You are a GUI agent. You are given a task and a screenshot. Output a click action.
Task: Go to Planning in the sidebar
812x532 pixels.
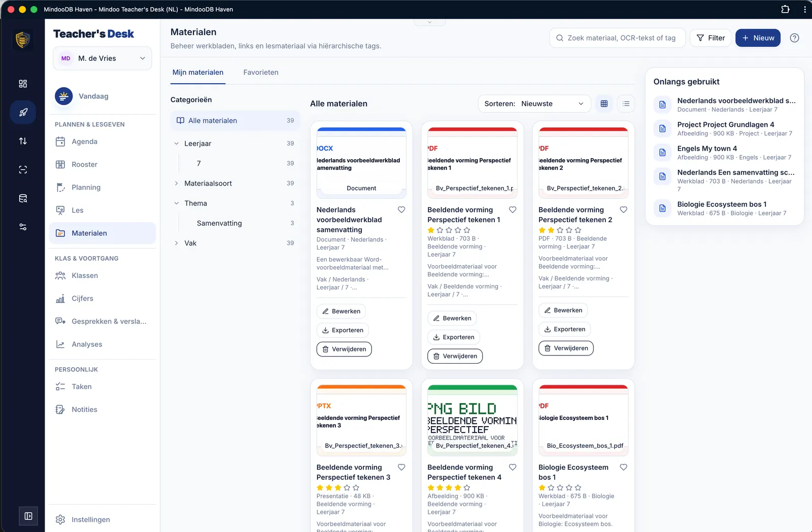coord(103,187)
